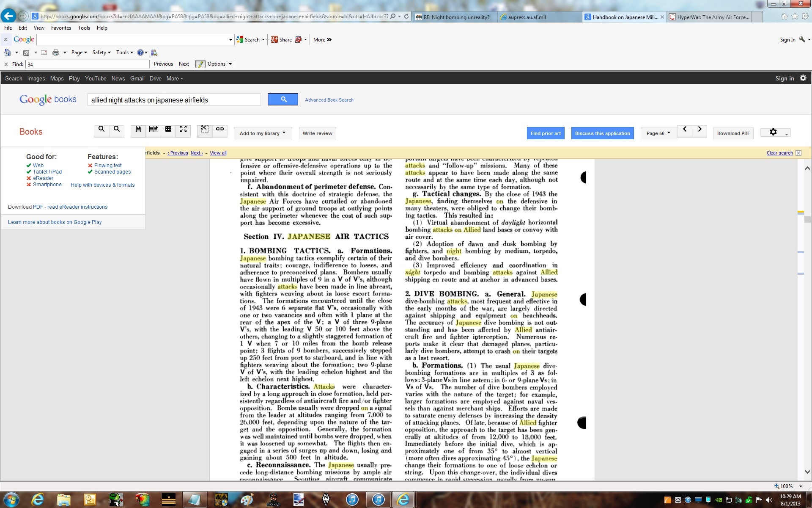Click Advanced Book Search link

click(329, 100)
